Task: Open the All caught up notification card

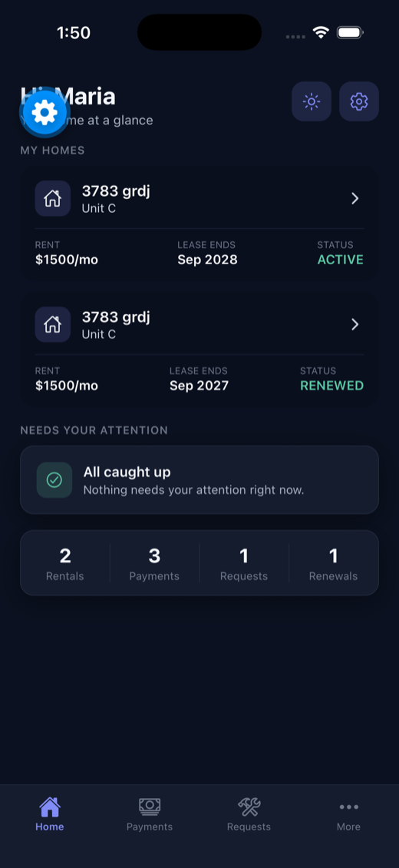Action: [199, 480]
